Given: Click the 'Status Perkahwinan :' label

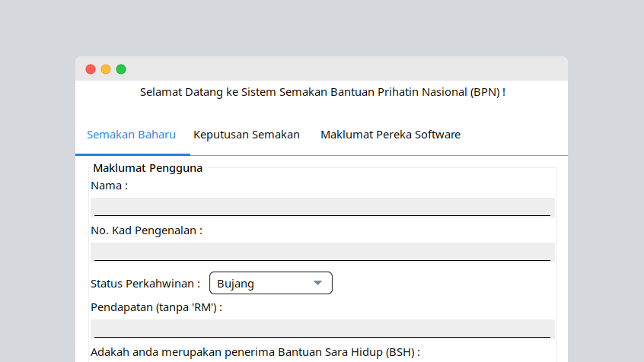Looking at the screenshot, I should pos(145,284).
